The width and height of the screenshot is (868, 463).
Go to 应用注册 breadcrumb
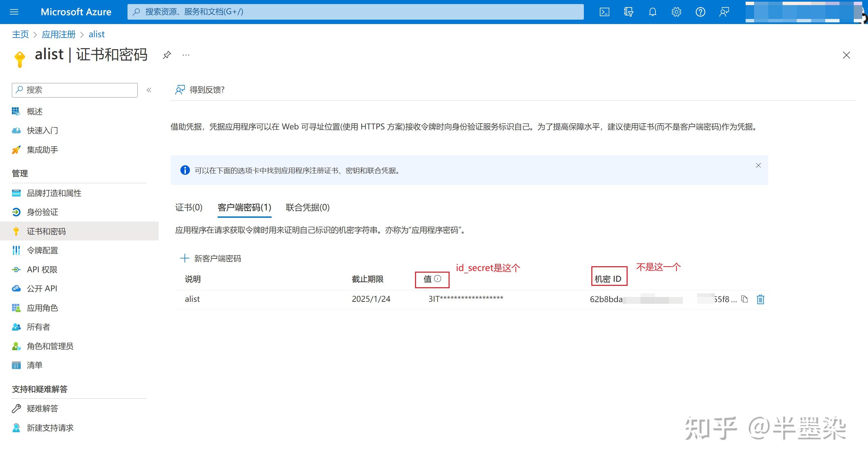tap(59, 34)
